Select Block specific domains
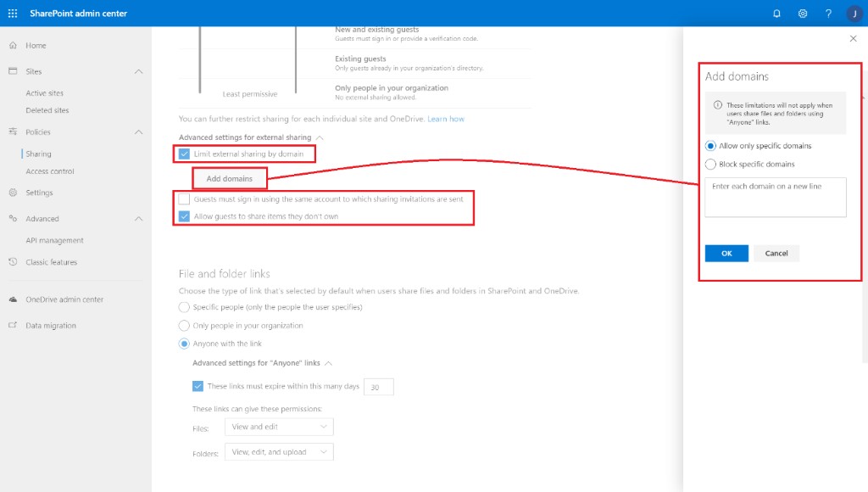 [711, 164]
